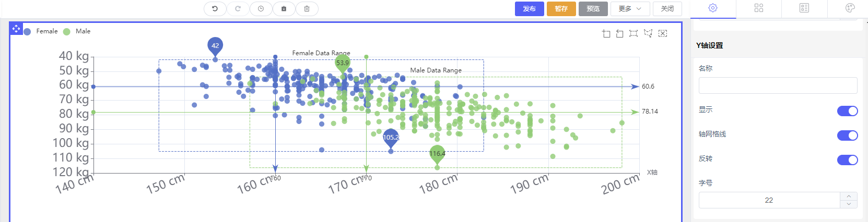Activate the chart's data zoom tool
The height and width of the screenshot is (222, 868).
coord(606,33)
